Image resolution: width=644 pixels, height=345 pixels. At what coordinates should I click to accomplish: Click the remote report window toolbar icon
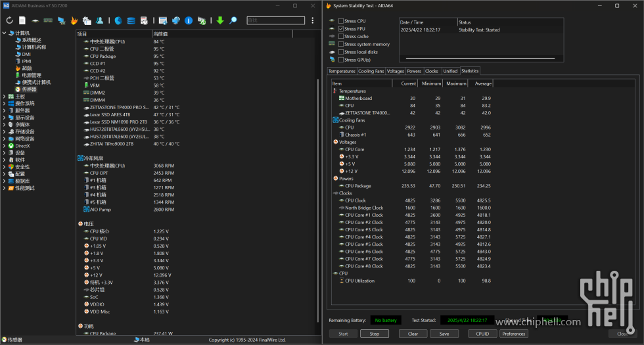163,20
